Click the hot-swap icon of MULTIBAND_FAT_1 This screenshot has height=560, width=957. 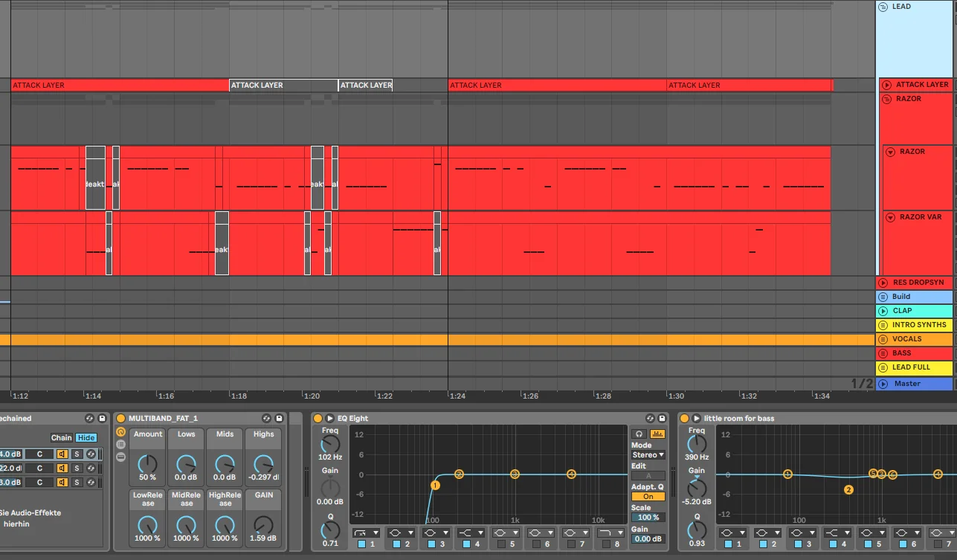pyautogui.click(x=267, y=419)
